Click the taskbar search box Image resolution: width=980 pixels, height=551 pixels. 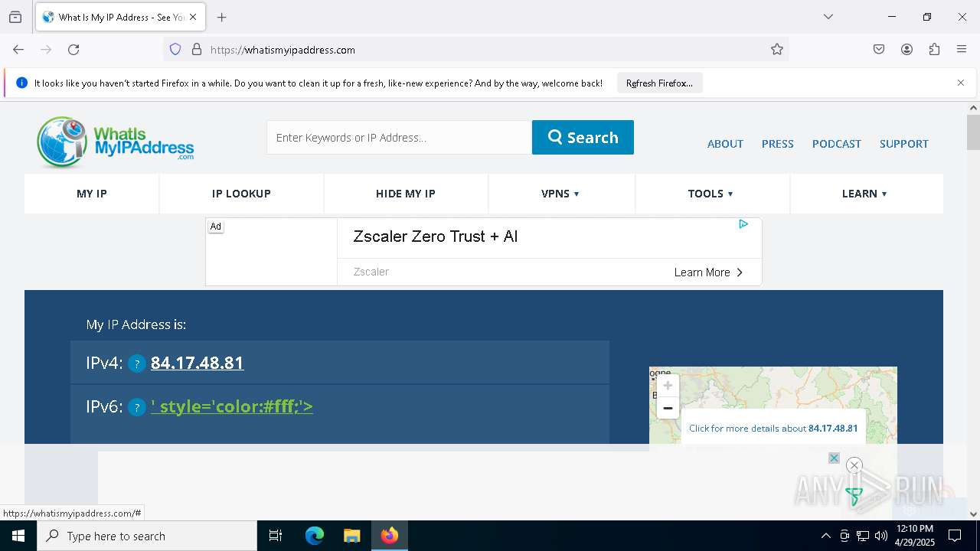point(147,536)
